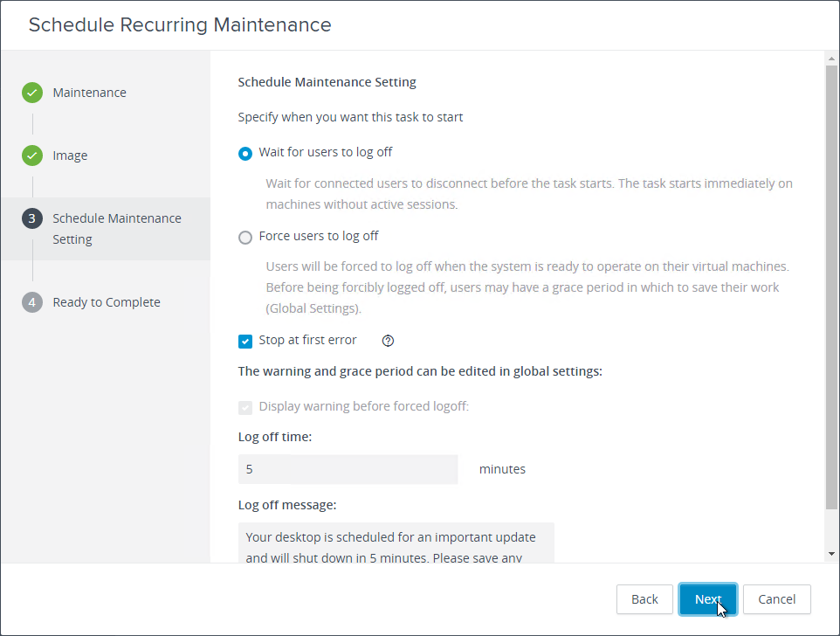Click the green checkmark icon beside Maintenance

tap(32, 93)
